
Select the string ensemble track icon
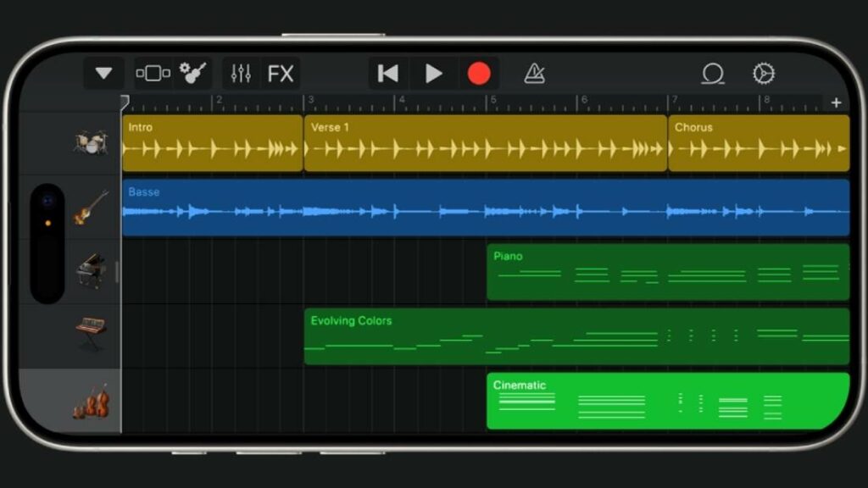[90, 401]
